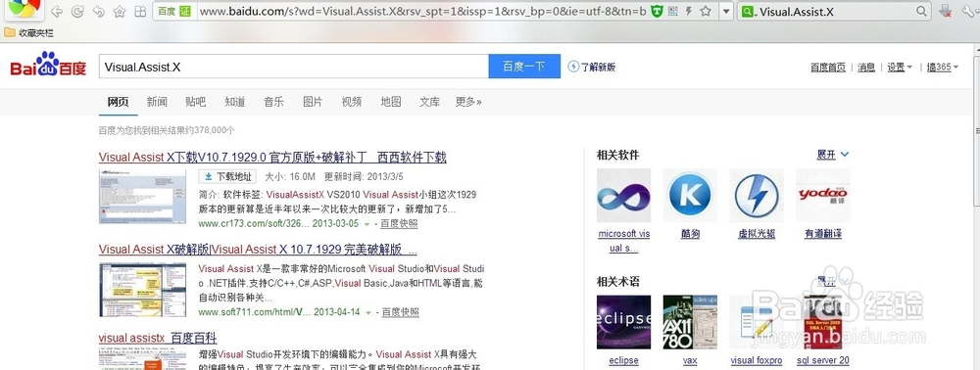
Task: Click the 酷狗 K icon
Action: [690, 196]
